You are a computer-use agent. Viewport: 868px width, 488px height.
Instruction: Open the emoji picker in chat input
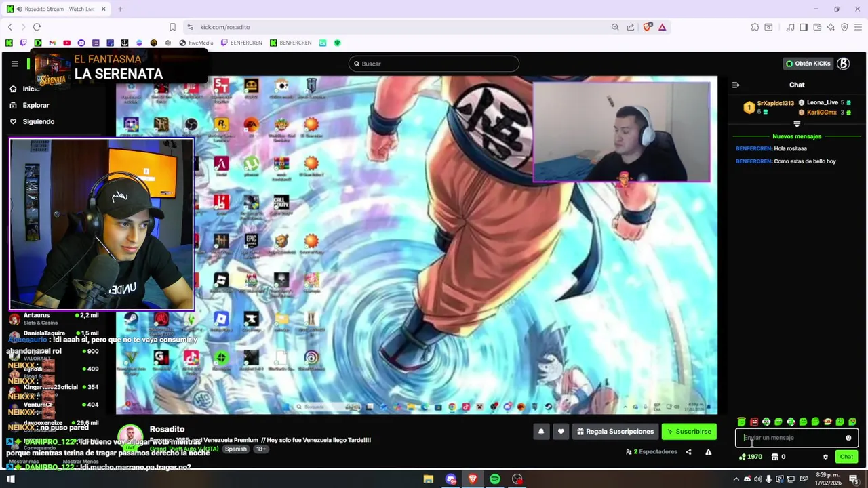pyautogui.click(x=848, y=438)
